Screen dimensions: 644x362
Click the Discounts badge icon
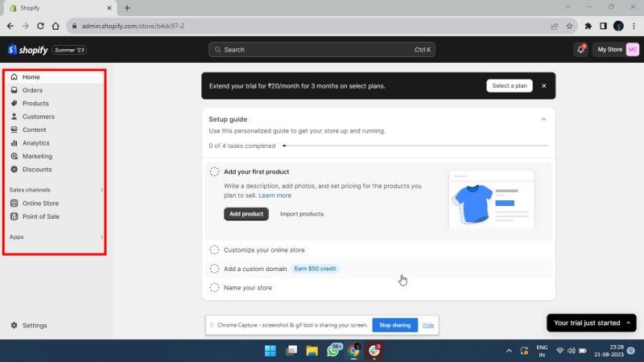pos(14,169)
